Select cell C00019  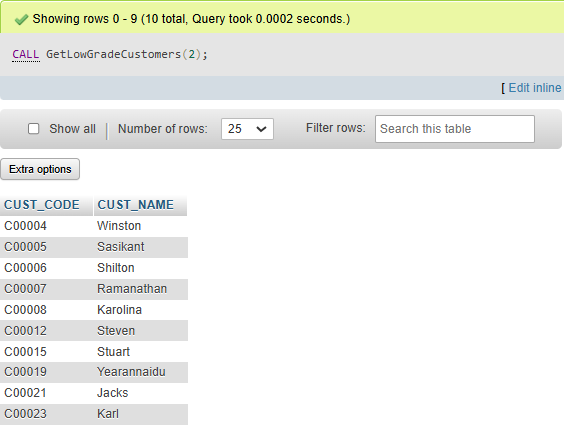(x=26, y=372)
